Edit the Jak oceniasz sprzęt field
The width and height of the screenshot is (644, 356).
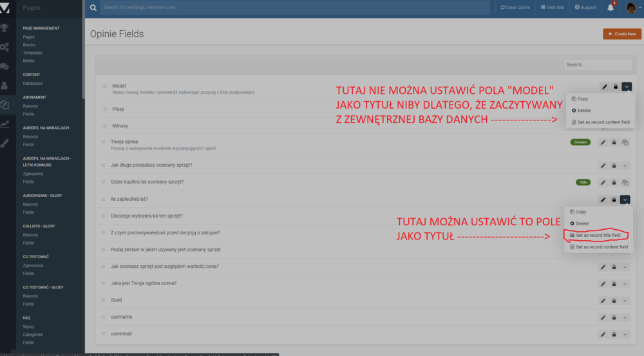[x=603, y=267]
